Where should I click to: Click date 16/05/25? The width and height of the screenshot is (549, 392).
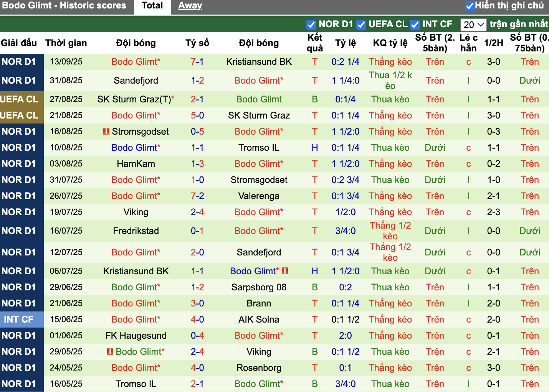pos(66,384)
